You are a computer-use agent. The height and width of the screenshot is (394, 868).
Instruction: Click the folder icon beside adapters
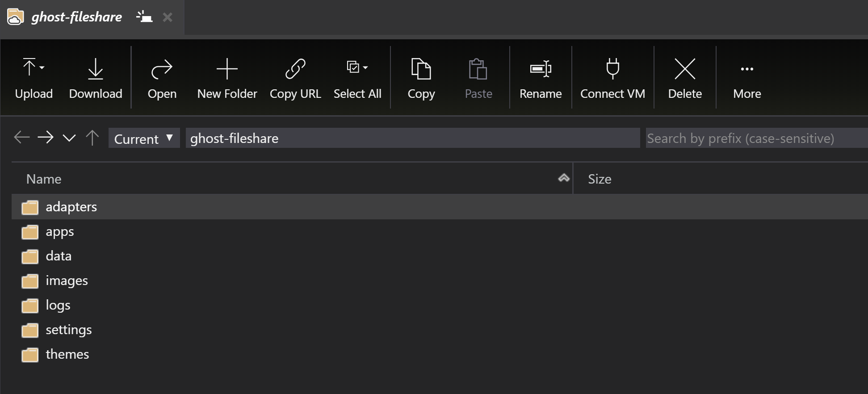(30, 207)
